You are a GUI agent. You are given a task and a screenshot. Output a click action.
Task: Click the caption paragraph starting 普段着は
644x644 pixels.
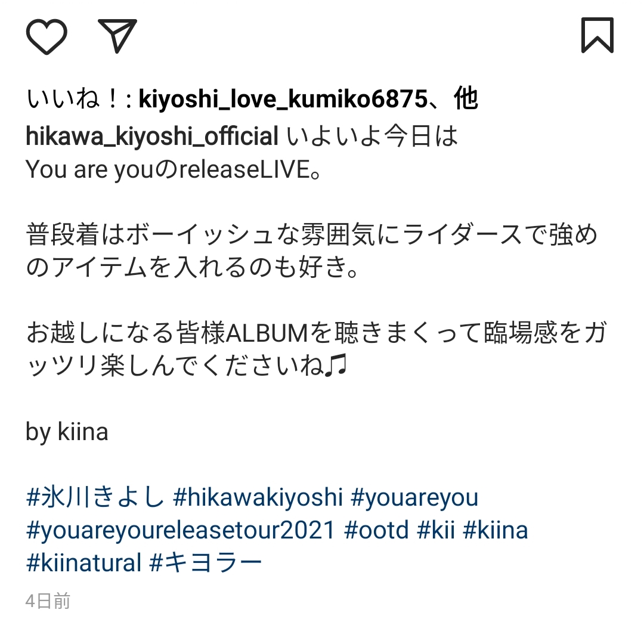click(x=312, y=251)
